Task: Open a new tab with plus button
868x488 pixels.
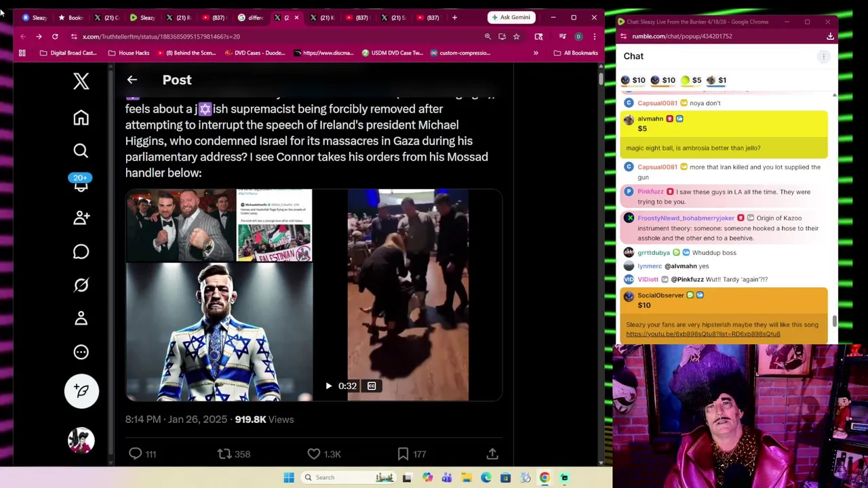Action: (454, 17)
